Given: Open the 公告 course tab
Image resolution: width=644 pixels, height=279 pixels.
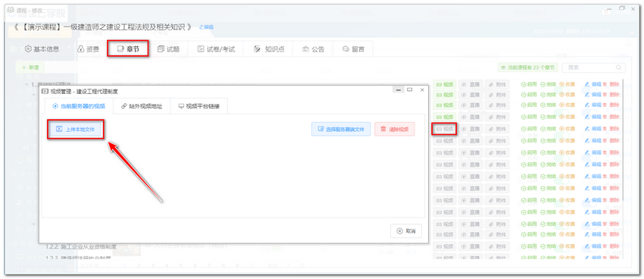Looking at the screenshot, I should coord(313,49).
